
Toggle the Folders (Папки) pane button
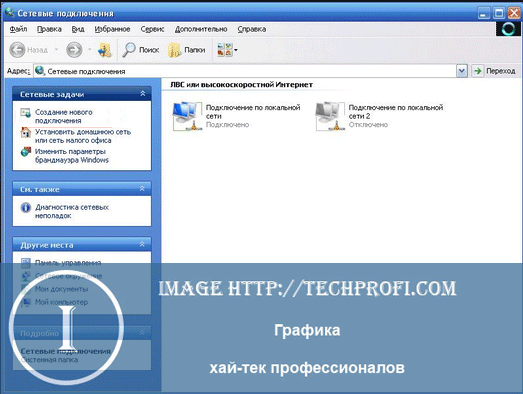click(x=186, y=50)
